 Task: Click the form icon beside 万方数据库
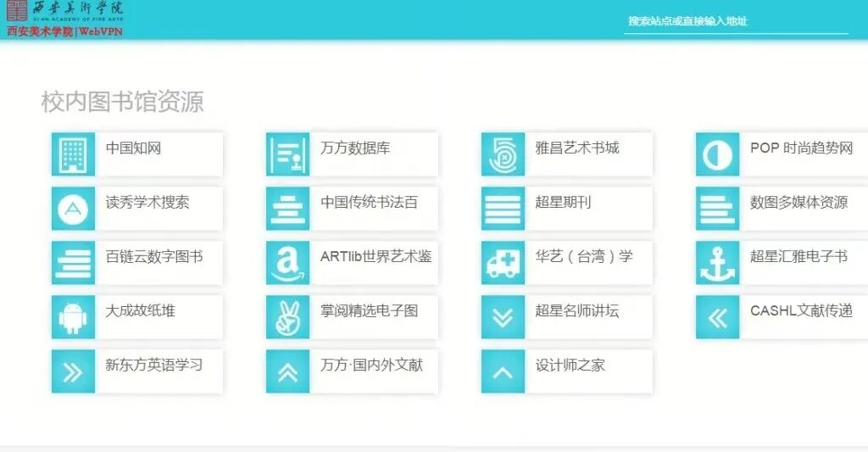pos(288,154)
